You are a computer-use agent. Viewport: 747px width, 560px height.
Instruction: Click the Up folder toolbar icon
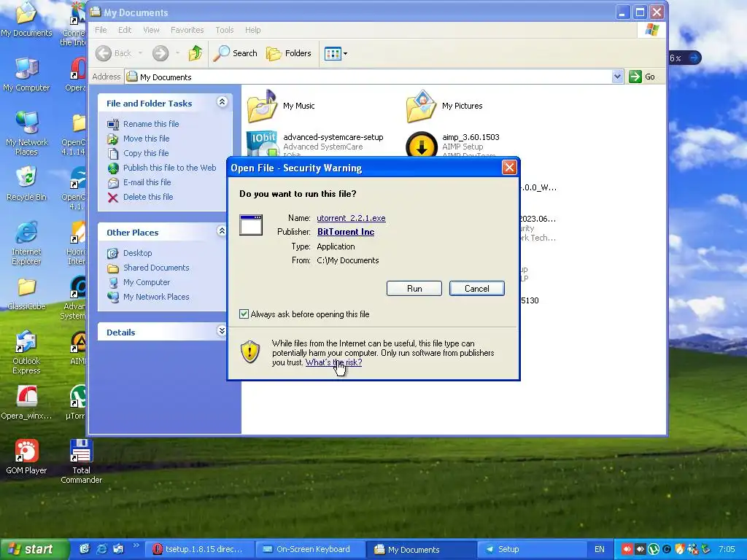coord(196,53)
